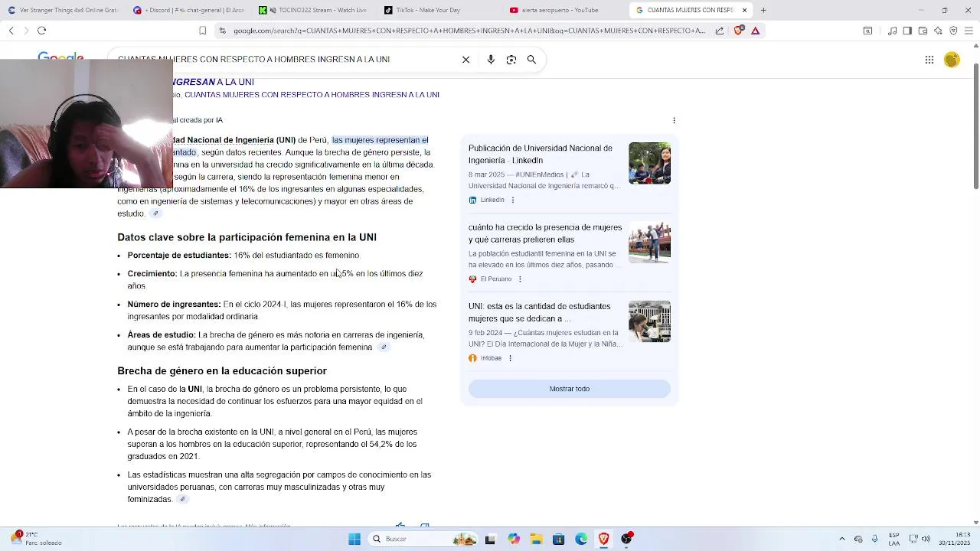980x551 pixels.
Task: Click Infobae article thumbnail image
Action: (x=649, y=321)
